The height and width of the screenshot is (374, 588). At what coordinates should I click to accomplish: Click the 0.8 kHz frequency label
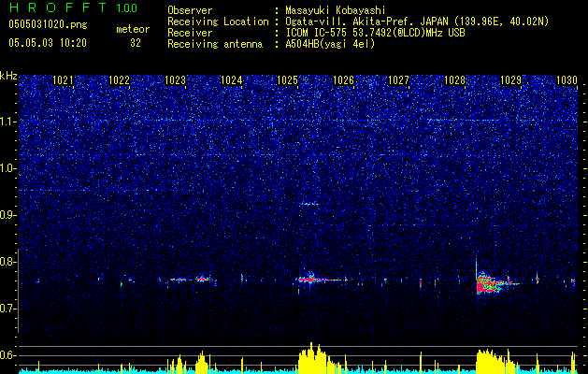coord(8,262)
